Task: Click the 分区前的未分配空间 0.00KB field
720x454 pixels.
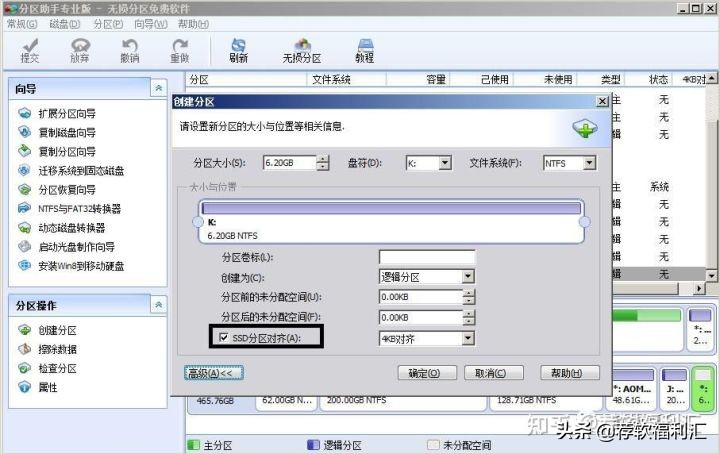Action: point(421,297)
